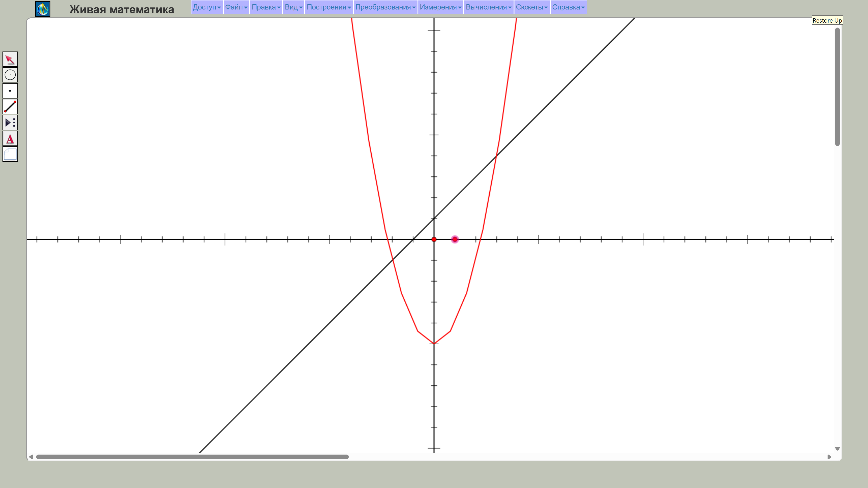Expand the Файл dropdown menu
868x488 pixels.
click(x=236, y=7)
